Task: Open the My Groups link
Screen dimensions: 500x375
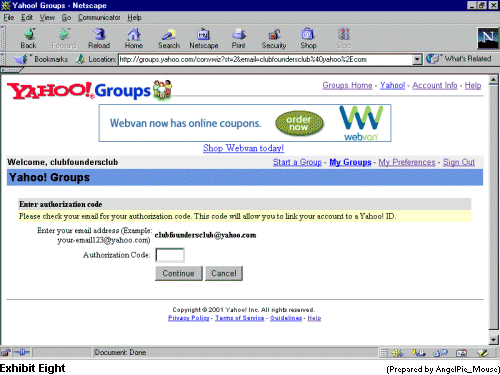Action: (x=350, y=162)
